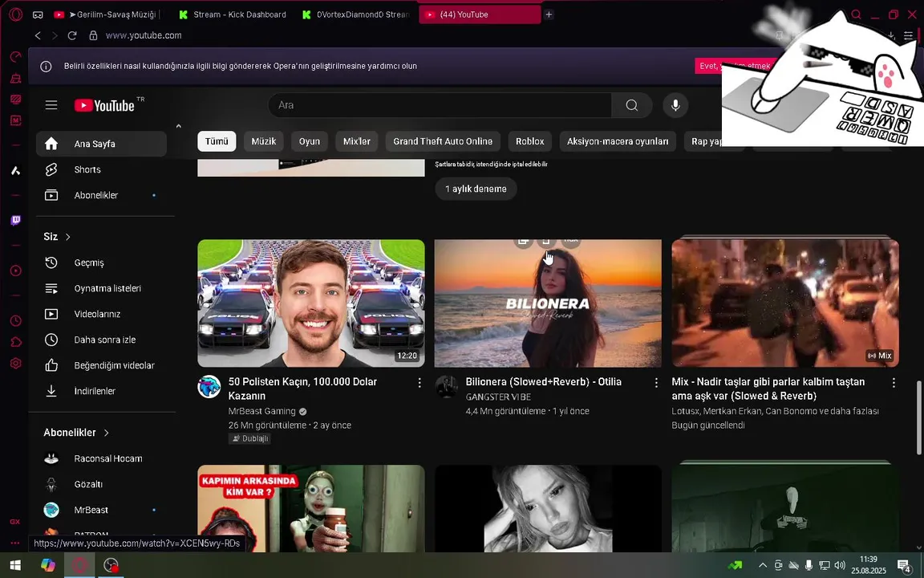Click the address bar www.youtube.com
The width and height of the screenshot is (924, 578).
pos(144,35)
